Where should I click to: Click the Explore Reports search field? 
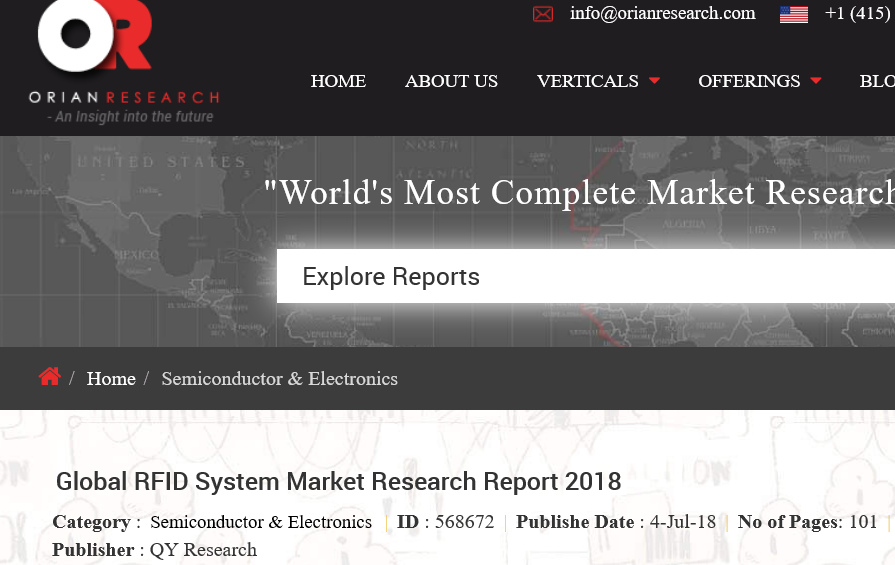[586, 276]
